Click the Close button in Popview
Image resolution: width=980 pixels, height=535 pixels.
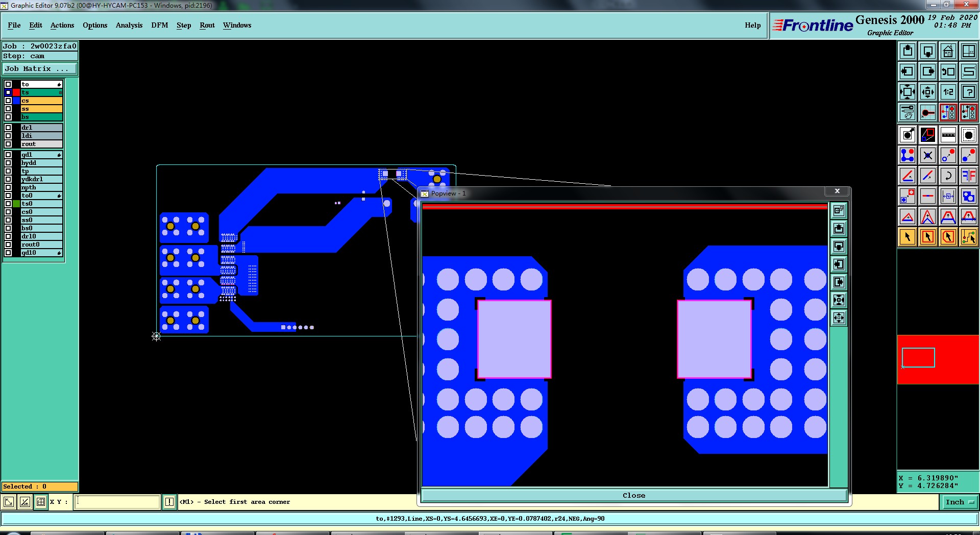[x=634, y=495]
